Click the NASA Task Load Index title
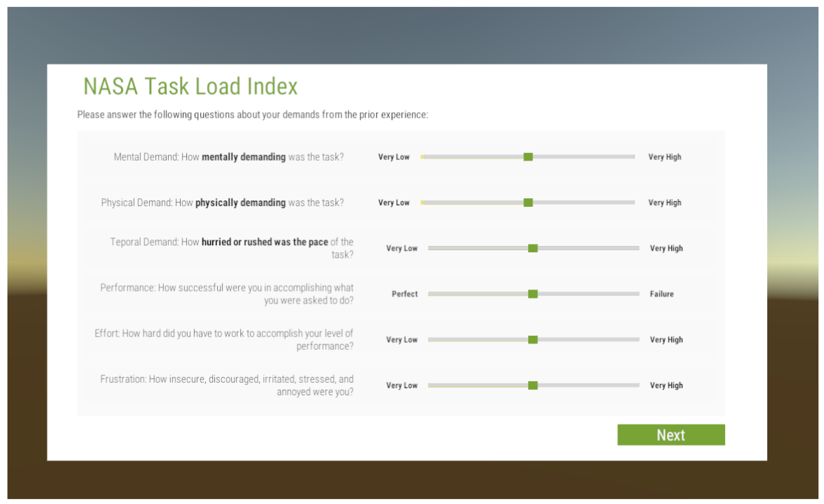 190,86
